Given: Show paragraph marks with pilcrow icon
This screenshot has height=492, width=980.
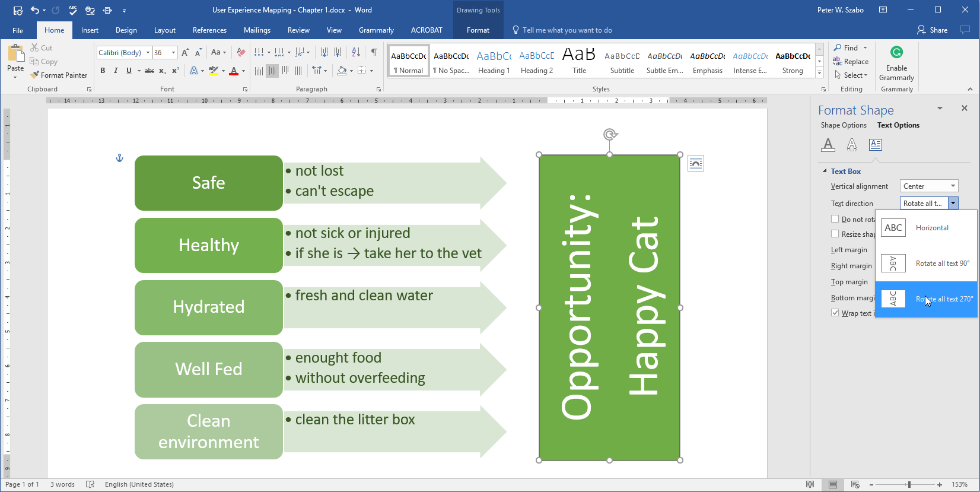Looking at the screenshot, I should tap(374, 52).
